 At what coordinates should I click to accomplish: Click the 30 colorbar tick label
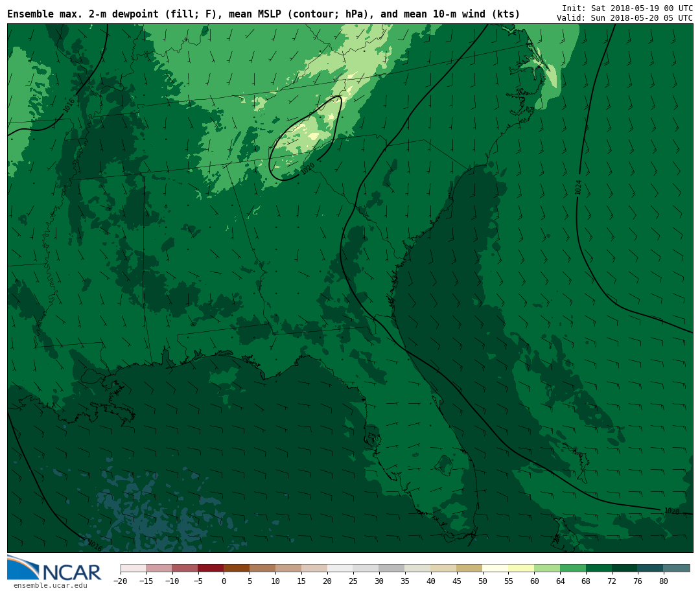click(379, 581)
